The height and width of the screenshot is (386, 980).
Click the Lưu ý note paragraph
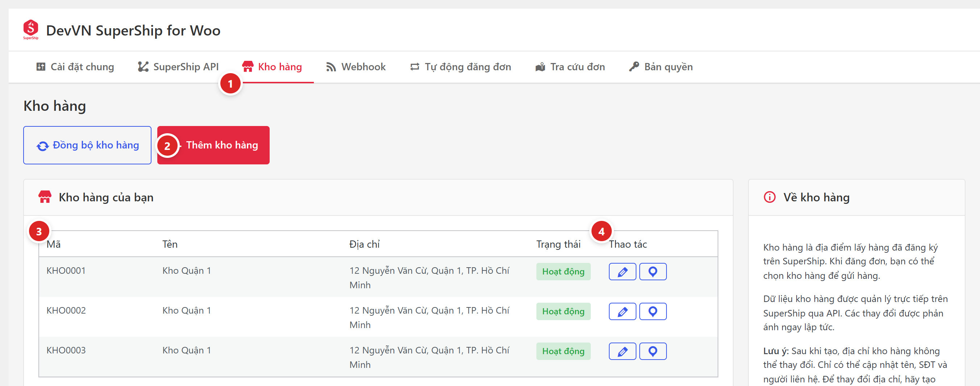click(x=856, y=365)
